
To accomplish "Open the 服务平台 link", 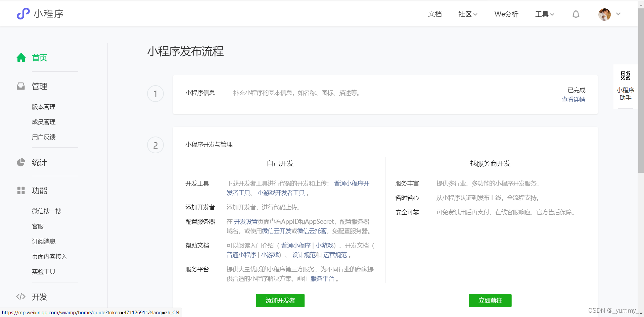I will tap(322, 279).
